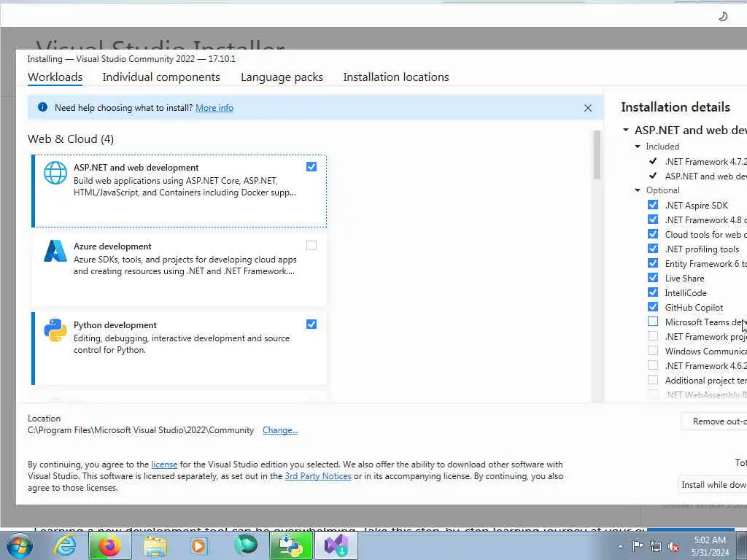Check the Azure development workload
The height and width of the screenshot is (560, 747).
coord(311,245)
